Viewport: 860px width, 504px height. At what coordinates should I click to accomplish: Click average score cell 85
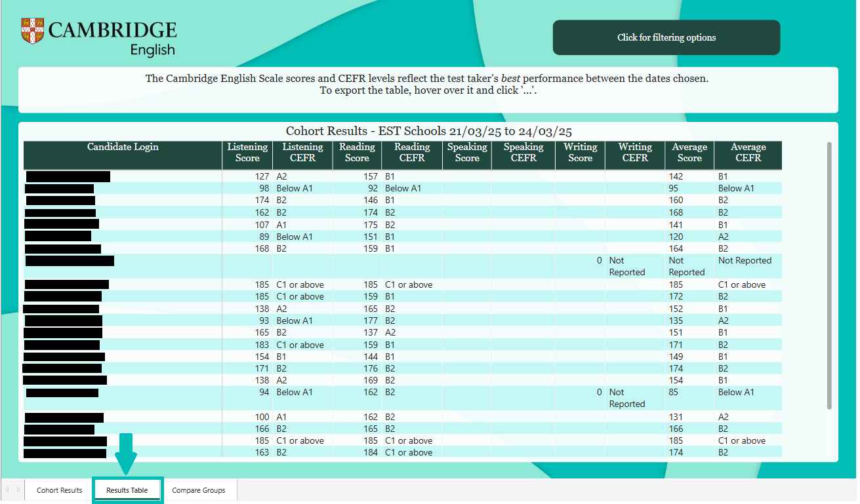pos(674,392)
